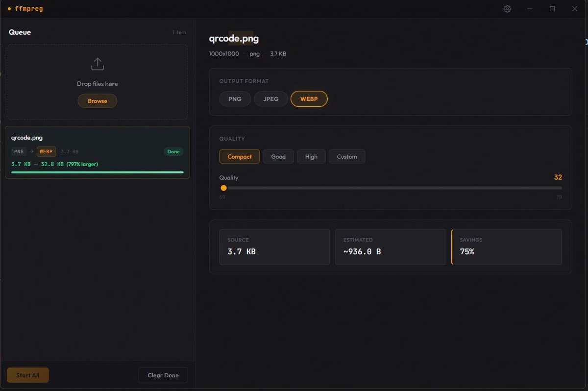Click the 1000x1000 dimensions text
The width and height of the screenshot is (588, 391).
pyautogui.click(x=224, y=53)
